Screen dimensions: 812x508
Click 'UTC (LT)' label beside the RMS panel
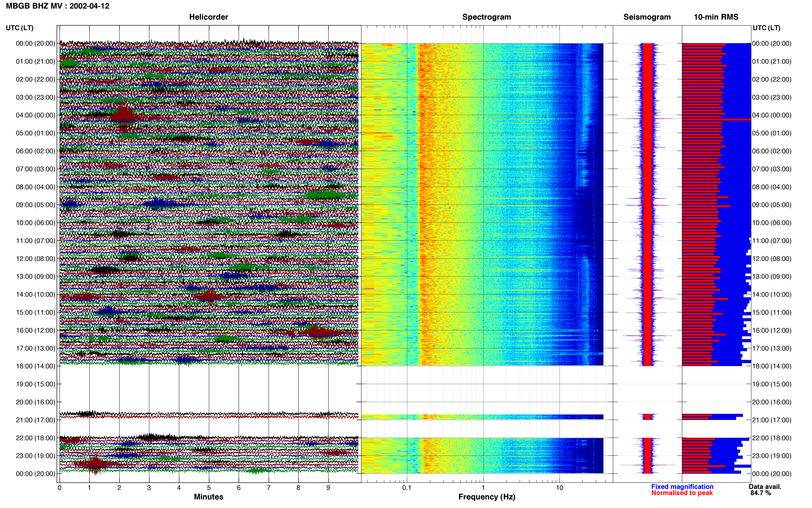766,28
